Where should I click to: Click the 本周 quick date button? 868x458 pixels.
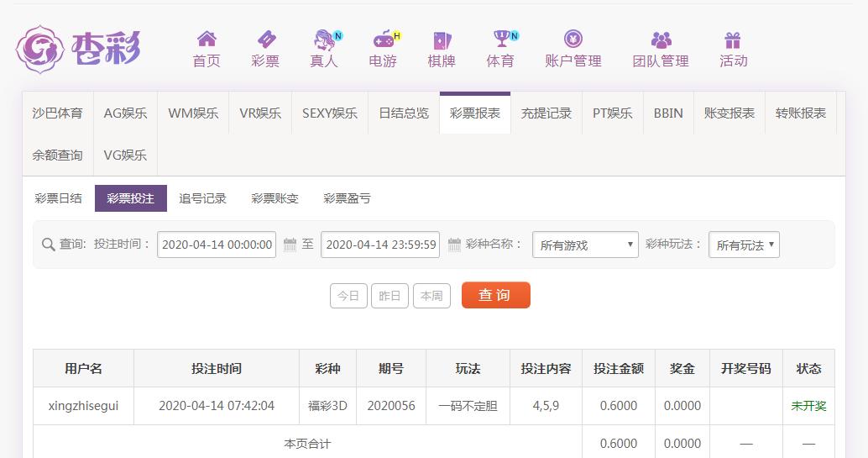tap(431, 296)
